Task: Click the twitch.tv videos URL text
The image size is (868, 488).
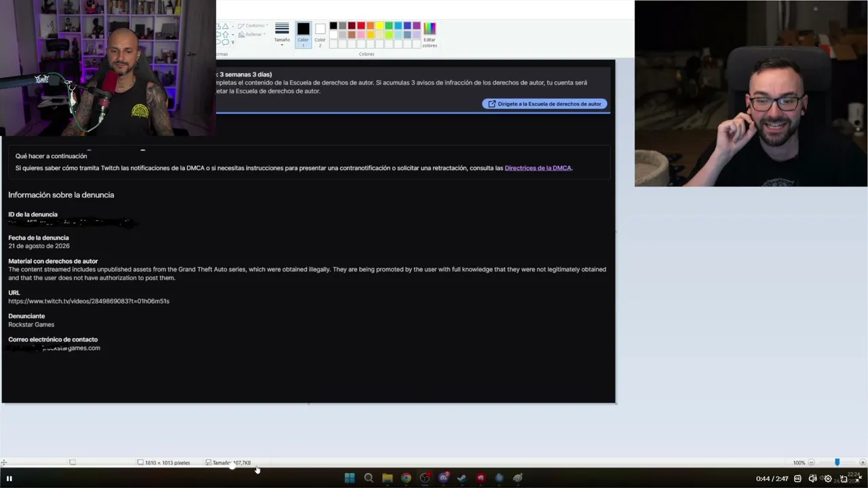Action: click(89, 301)
